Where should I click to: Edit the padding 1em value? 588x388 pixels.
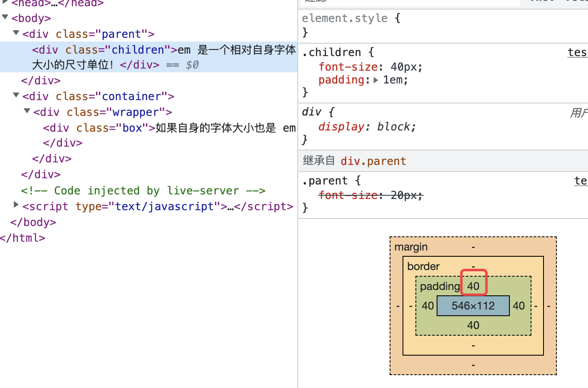click(393, 80)
